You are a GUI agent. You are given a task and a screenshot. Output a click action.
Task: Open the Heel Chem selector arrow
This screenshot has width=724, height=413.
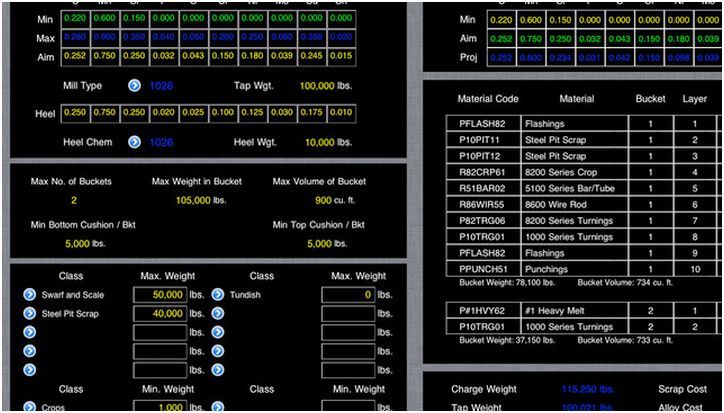134,142
